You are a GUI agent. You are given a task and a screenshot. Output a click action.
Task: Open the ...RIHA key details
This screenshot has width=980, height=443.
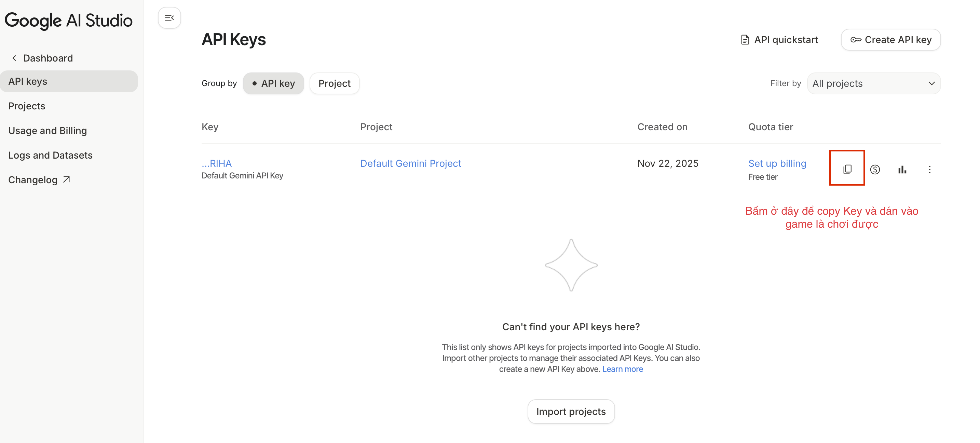coord(216,163)
